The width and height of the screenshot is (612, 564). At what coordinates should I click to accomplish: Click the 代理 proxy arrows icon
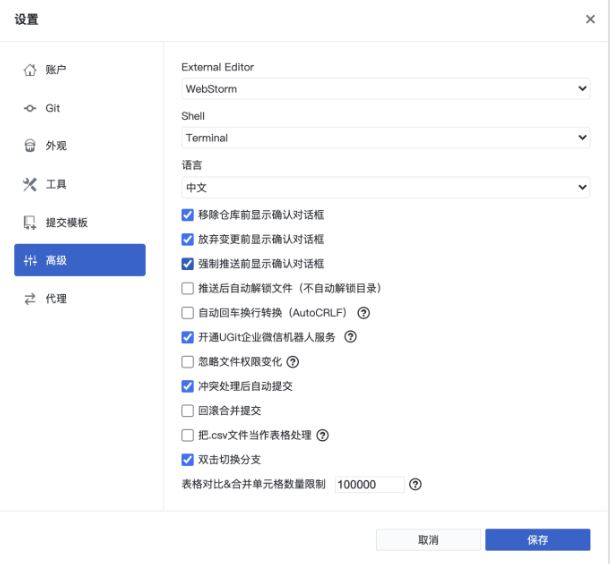[30, 299]
